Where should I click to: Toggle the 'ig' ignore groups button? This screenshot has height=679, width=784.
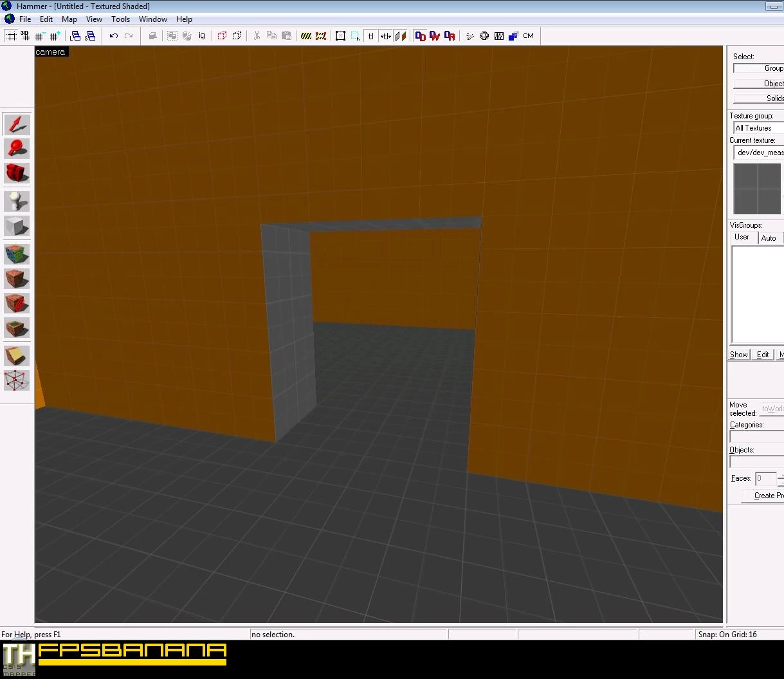(x=202, y=36)
